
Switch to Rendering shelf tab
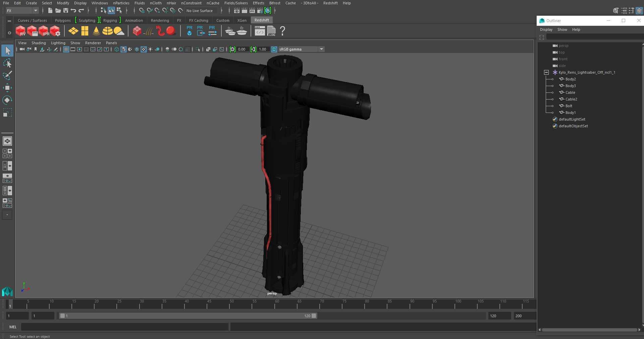pyautogui.click(x=160, y=20)
